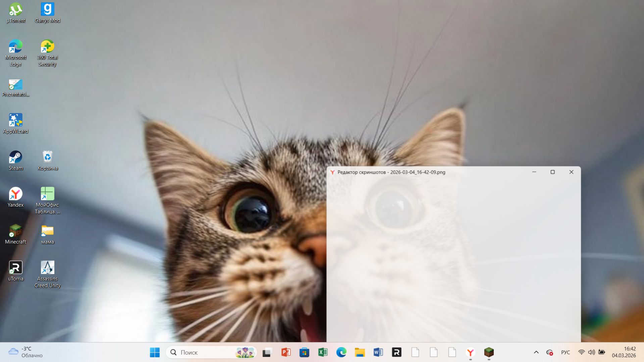Open the µTorrent desktop shortcut
The width and height of the screenshot is (644, 362).
pos(15,13)
